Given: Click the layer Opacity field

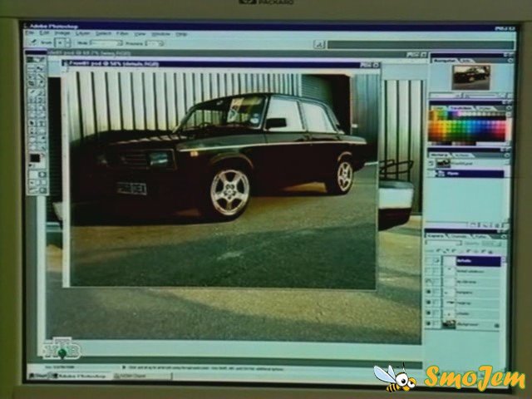Looking at the screenshot, I should 491,244.
